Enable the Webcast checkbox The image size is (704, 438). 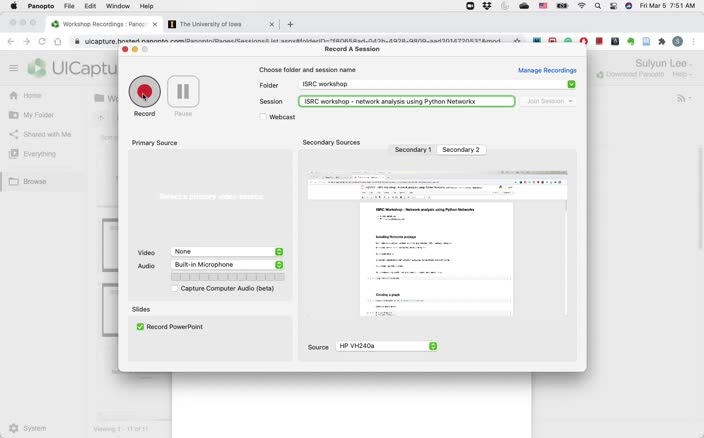point(263,117)
